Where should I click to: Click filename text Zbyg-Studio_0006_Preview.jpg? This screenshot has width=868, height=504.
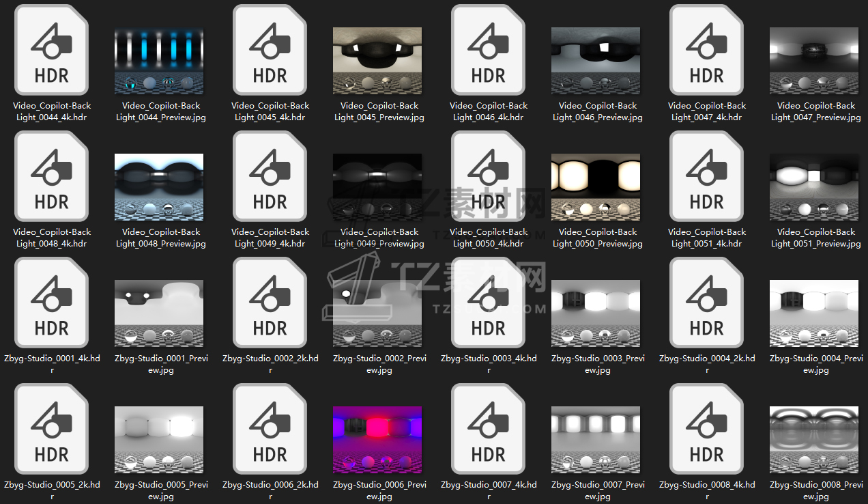[379, 490]
